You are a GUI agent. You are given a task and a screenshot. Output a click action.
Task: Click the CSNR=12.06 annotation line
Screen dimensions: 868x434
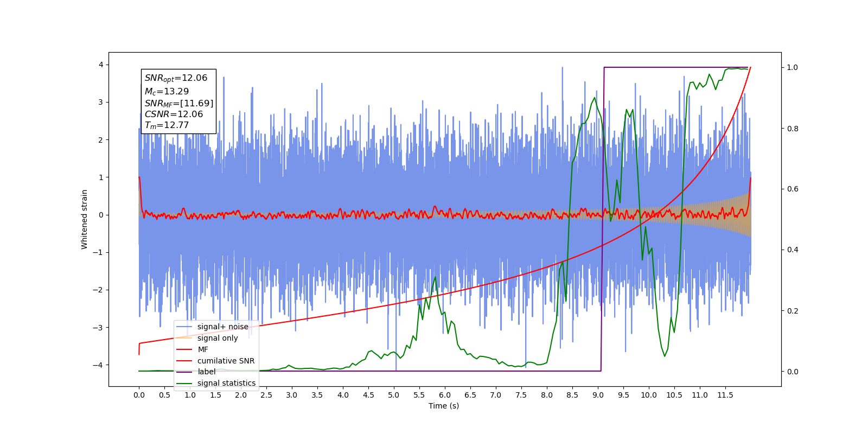[x=174, y=114]
